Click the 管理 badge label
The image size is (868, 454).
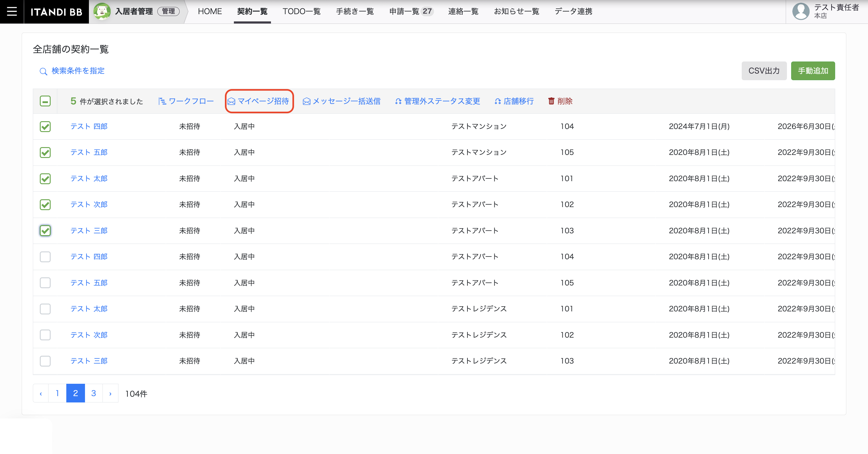168,11
